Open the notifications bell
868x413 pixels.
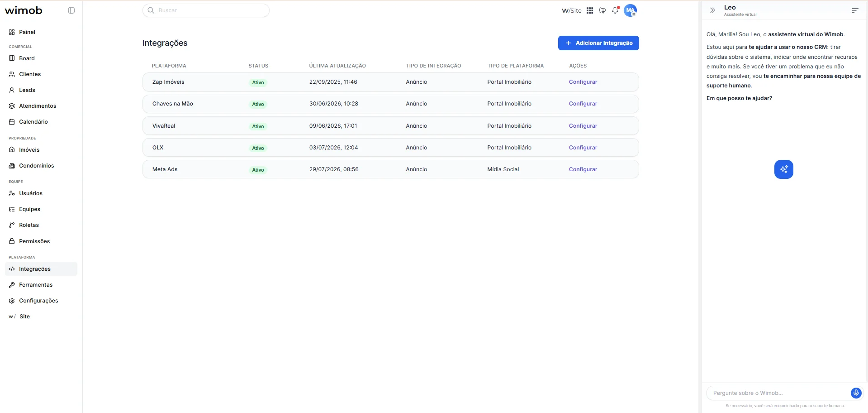(x=615, y=10)
